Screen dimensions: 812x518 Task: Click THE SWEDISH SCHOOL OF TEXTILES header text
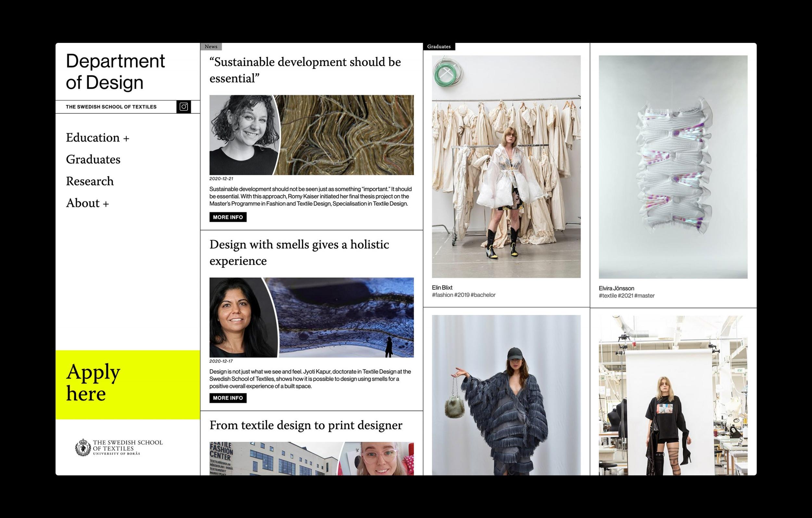pos(111,107)
